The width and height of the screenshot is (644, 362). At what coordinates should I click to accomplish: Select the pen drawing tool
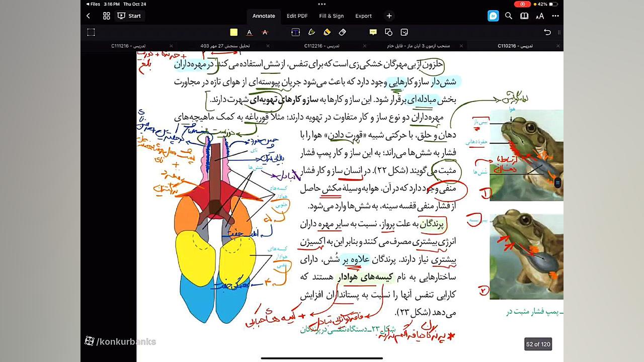311,32
